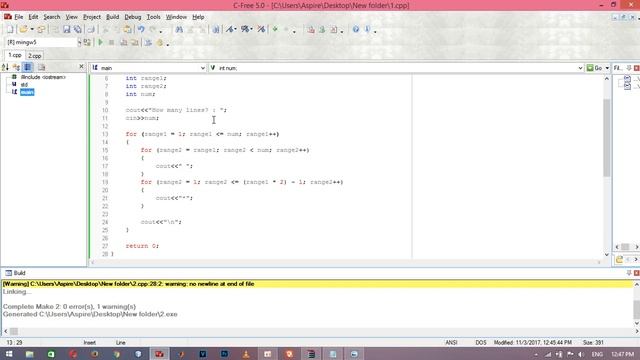This screenshot has height=360, width=640.
Task: Open the Window menu
Action: (x=176, y=17)
